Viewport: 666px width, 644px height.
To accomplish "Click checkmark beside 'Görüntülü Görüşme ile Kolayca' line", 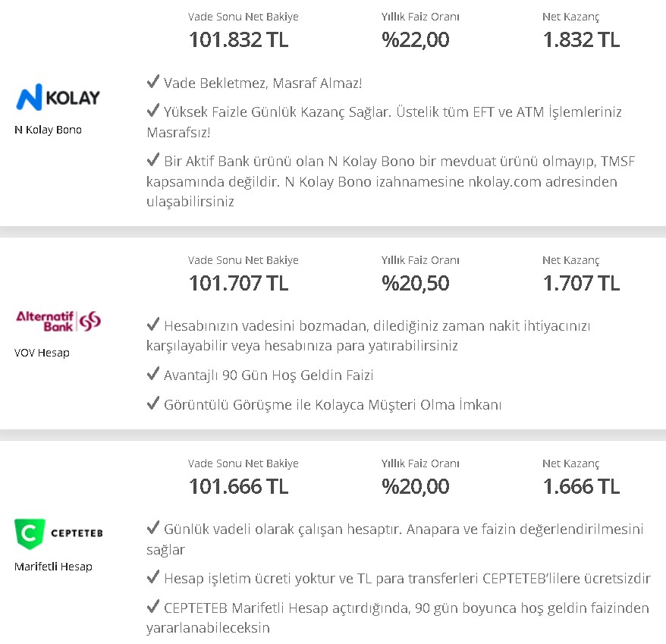I will pos(153,403).
